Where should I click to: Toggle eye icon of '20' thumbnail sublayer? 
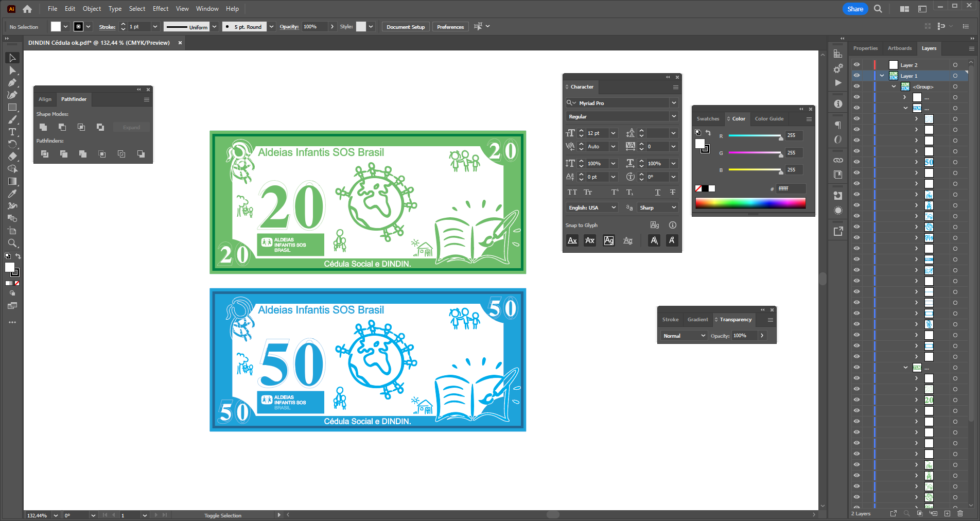pos(856,400)
